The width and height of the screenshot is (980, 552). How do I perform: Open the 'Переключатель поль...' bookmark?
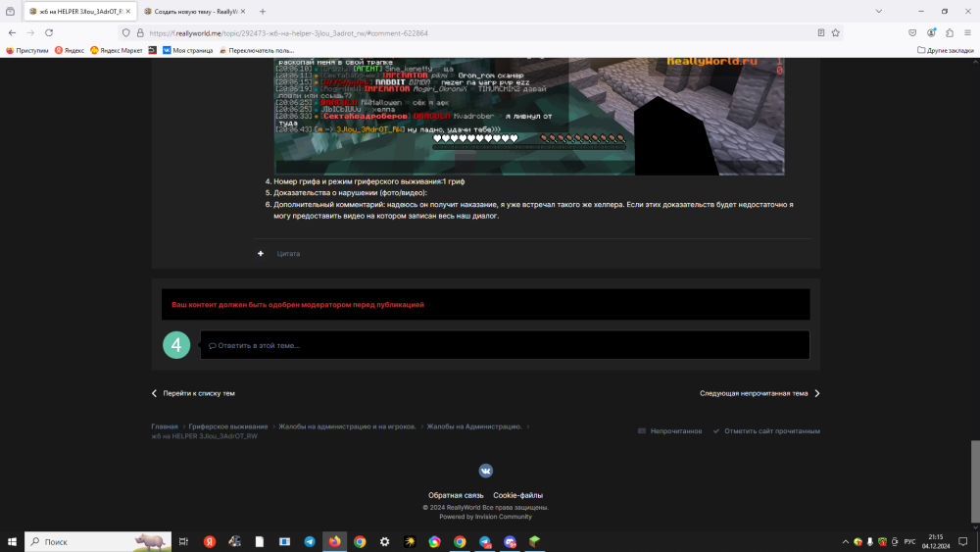[256, 51]
